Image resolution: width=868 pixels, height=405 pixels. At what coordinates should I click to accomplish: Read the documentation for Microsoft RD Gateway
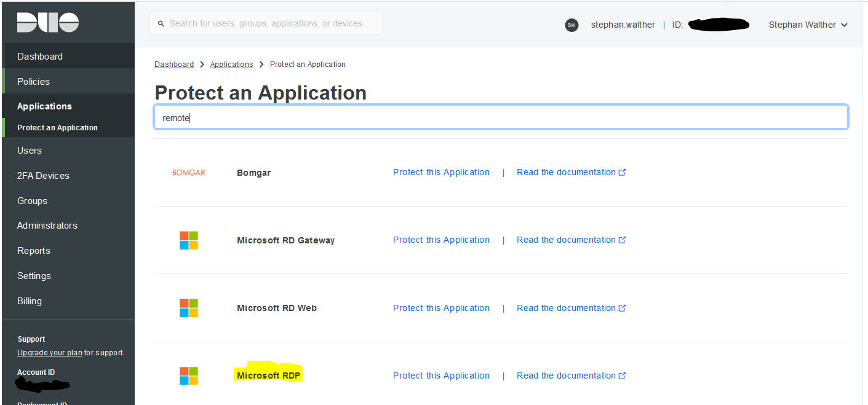pos(566,240)
